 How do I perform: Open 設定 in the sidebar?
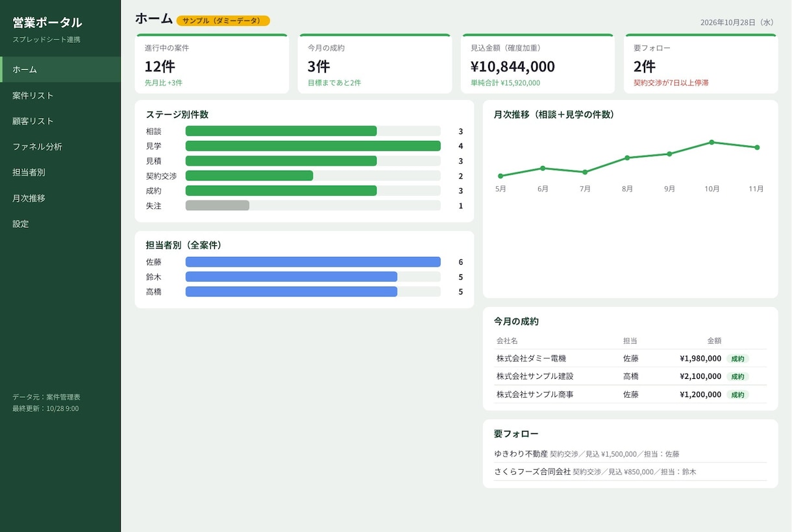tap(60, 224)
